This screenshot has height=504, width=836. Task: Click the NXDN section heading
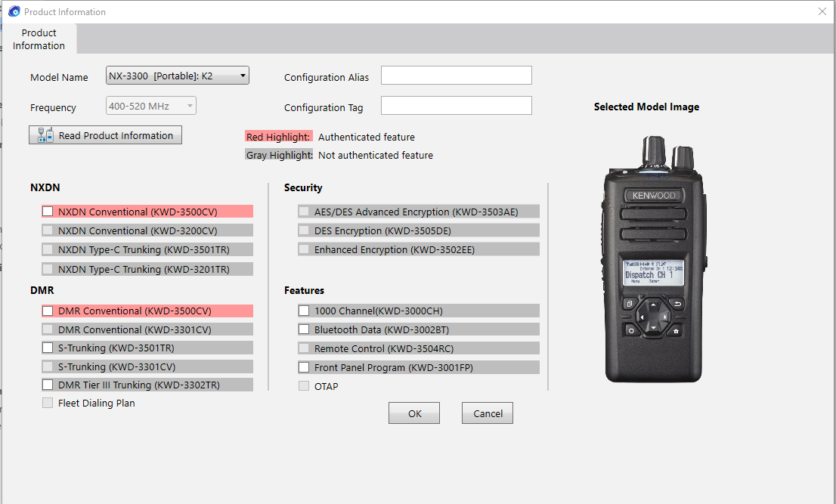point(45,187)
